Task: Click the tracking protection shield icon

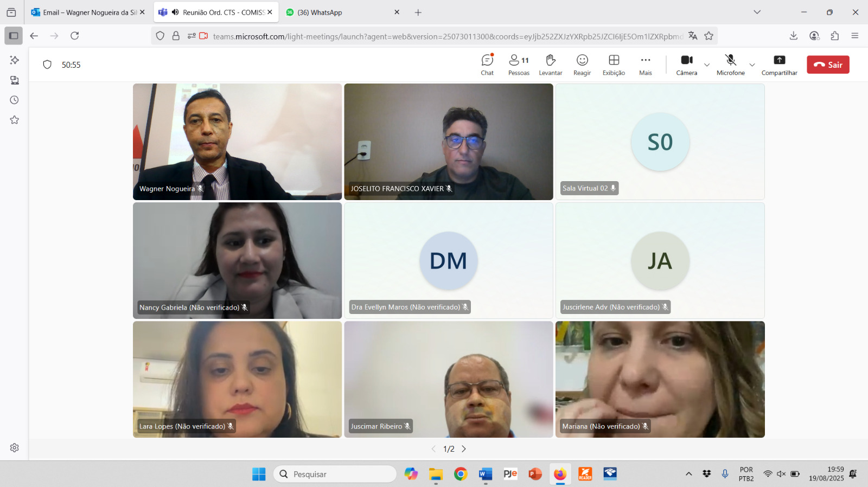Action: pos(160,36)
